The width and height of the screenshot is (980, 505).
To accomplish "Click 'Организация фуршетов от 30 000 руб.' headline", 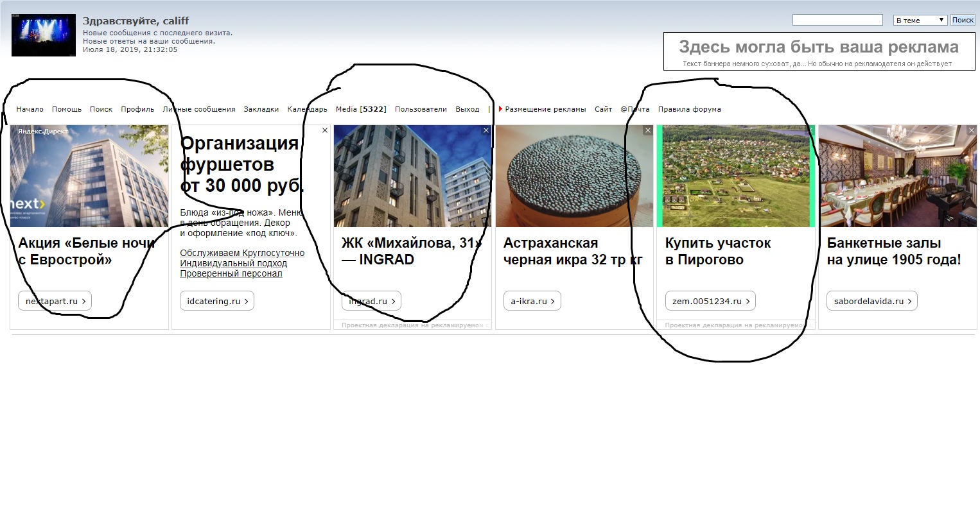I will click(x=242, y=164).
